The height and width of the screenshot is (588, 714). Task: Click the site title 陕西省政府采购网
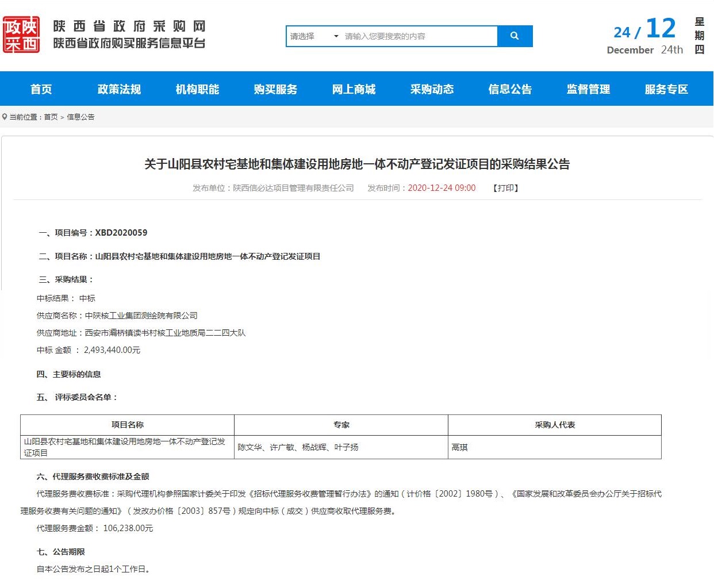point(129,26)
